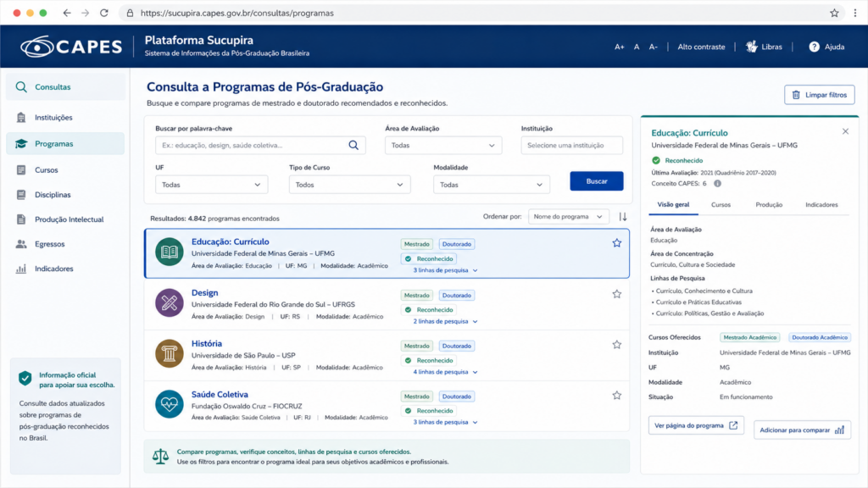Click the scales icon in compare banner
868x488 pixels.
coord(160,457)
